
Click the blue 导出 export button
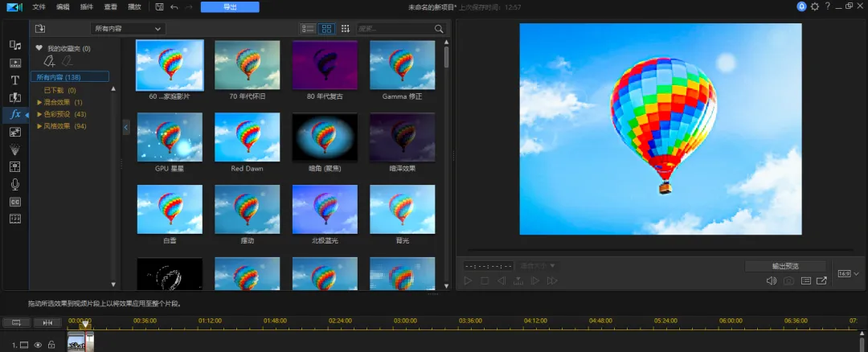[x=230, y=7]
